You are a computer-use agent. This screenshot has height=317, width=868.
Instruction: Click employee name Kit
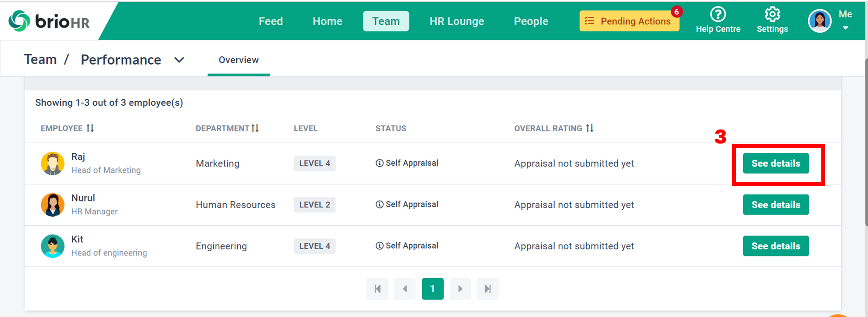[77, 239]
